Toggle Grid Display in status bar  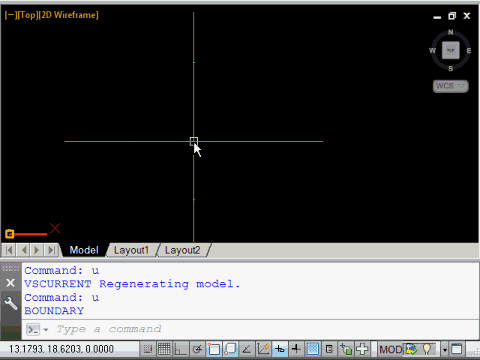(164, 349)
